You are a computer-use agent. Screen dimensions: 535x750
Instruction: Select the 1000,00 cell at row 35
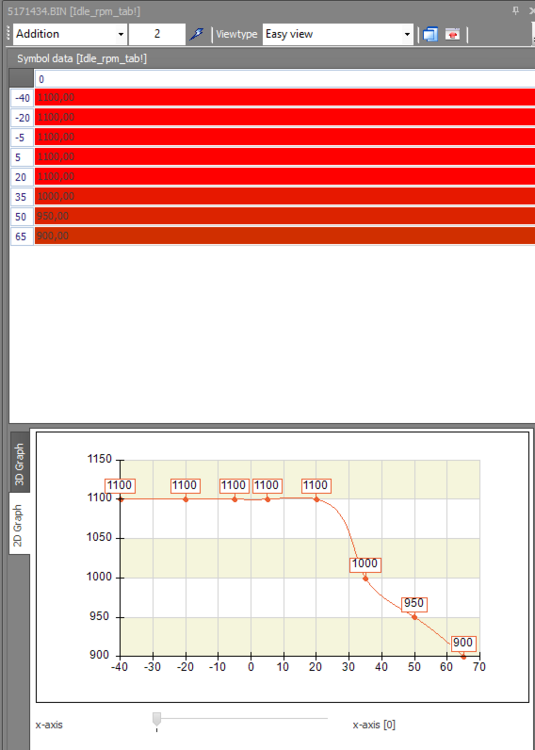pyautogui.click(x=284, y=197)
